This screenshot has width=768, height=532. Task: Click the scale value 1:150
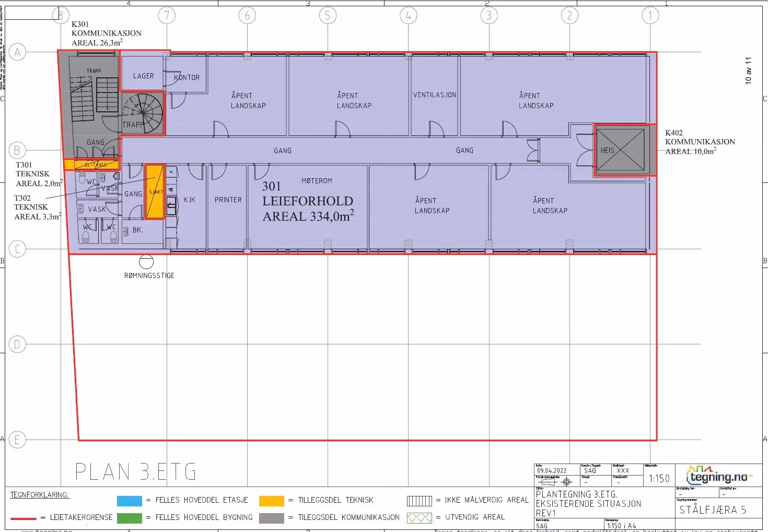coord(659,478)
